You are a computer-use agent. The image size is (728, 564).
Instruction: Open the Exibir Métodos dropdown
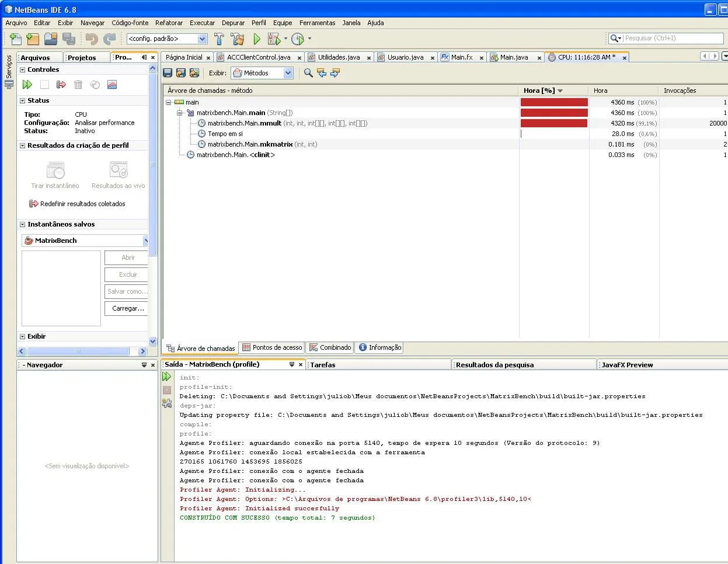(x=288, y=73)
